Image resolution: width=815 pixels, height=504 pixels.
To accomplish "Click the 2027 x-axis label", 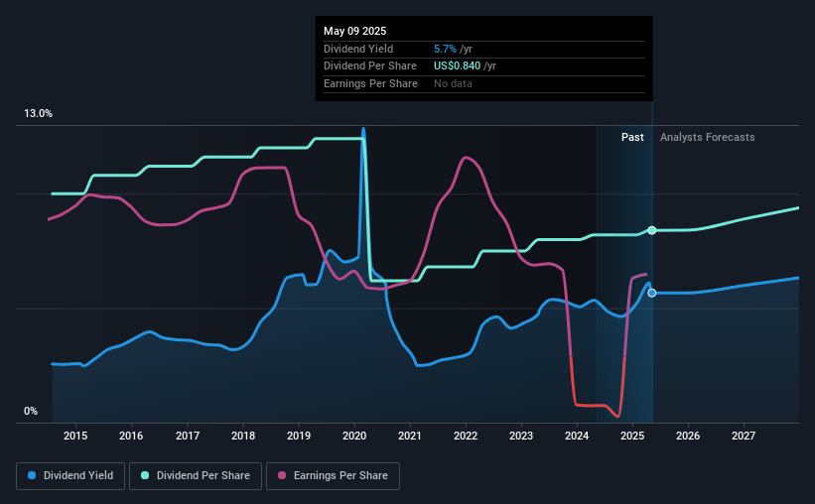I will [x=744, y=436].
